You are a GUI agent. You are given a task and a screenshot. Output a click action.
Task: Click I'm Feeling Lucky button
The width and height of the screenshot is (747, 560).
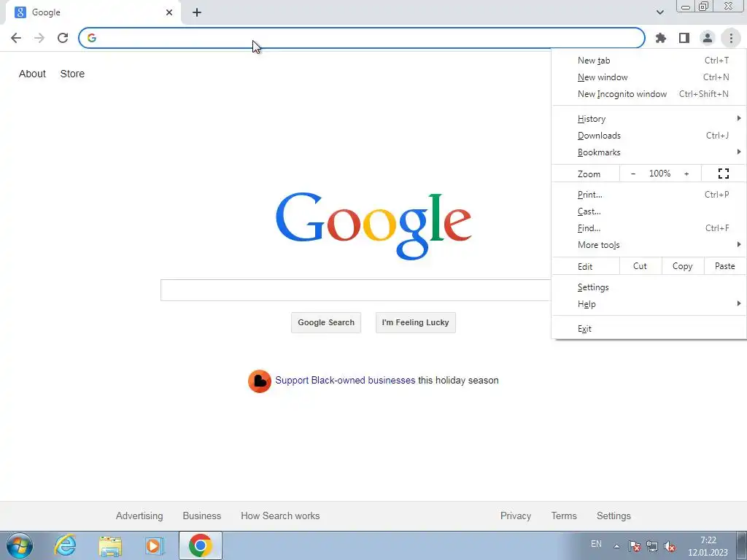[x=415, y=322]
